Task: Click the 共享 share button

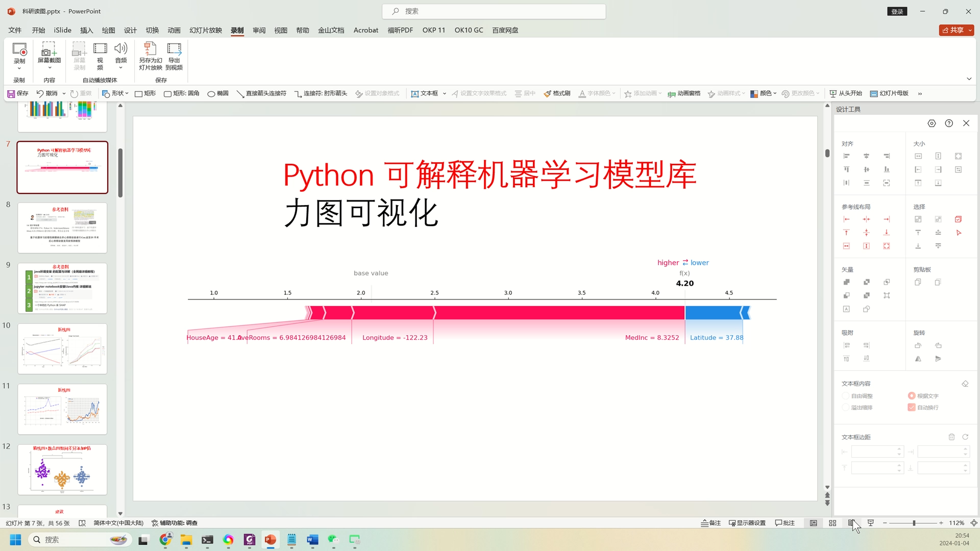Action: [x=952, y=30]
